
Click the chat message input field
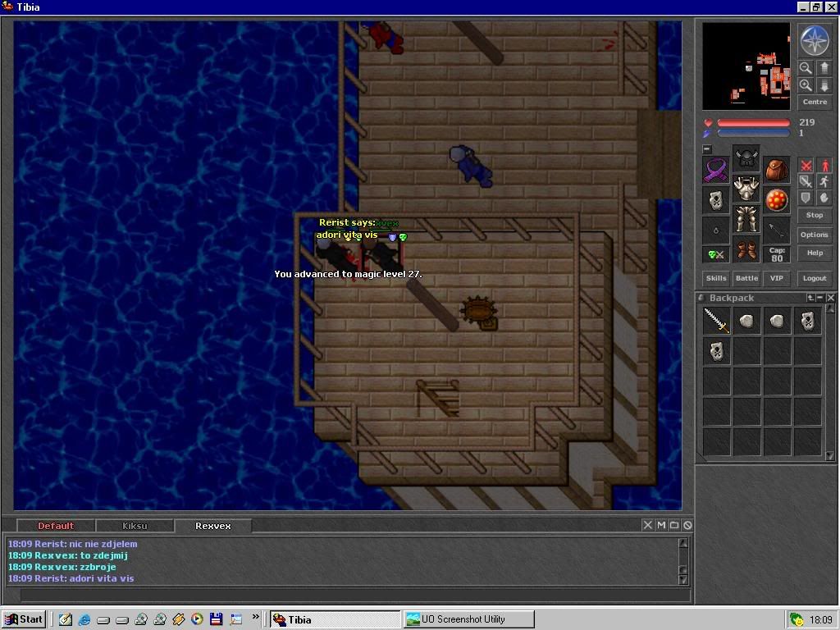point(355,595)
